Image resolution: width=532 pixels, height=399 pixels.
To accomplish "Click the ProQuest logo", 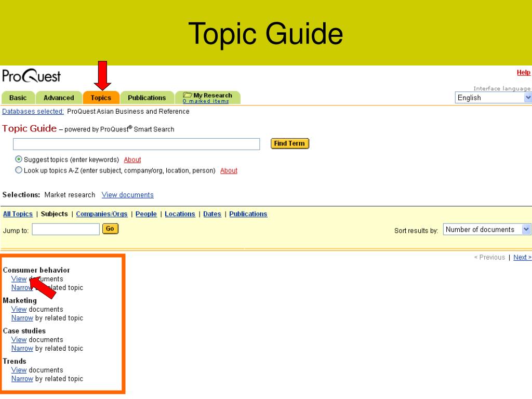I will click(31, 76).
